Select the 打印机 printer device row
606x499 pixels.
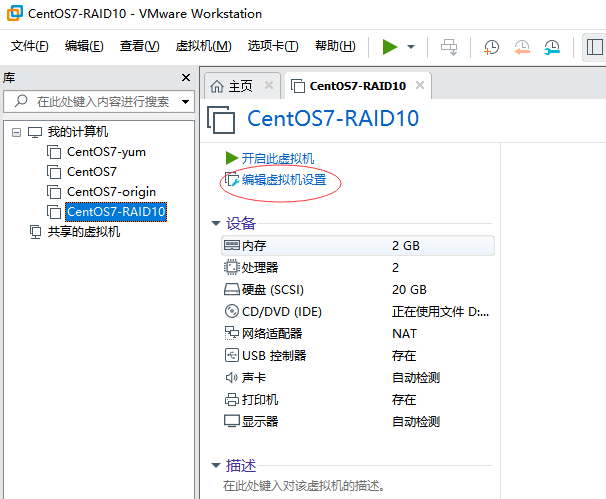(357, 400)
